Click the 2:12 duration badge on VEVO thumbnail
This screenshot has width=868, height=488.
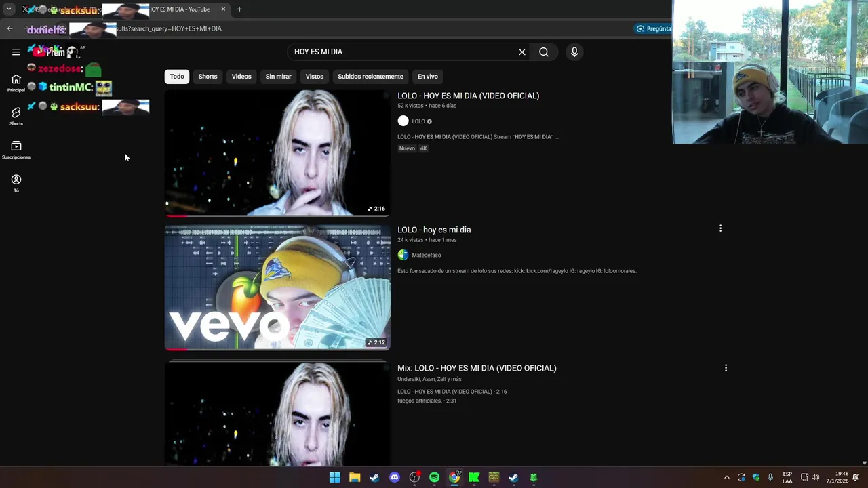(376, 342)
